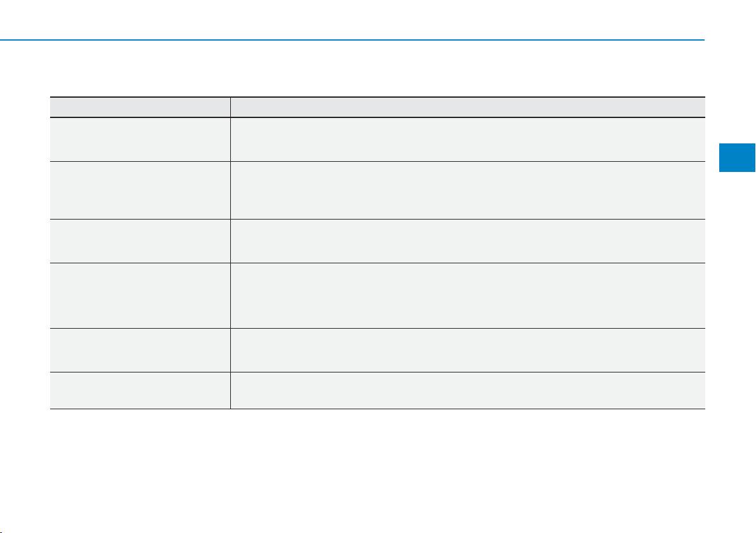This screenshot has width=756, height=533.
Task: Click the vertical divider between table columns
Action: [230, 253]
